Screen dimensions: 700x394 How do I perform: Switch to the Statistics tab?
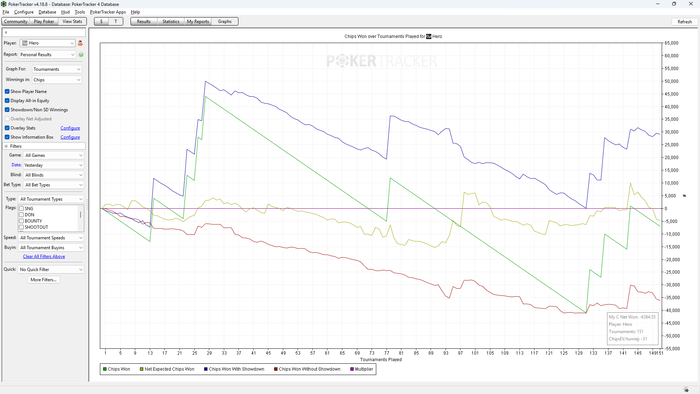pyautogui.click(x=171, y=21)
